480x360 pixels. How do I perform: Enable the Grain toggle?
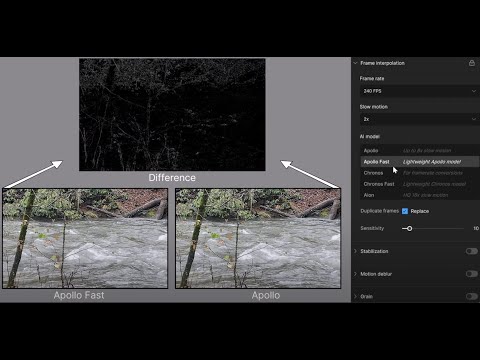click(472, 296)
